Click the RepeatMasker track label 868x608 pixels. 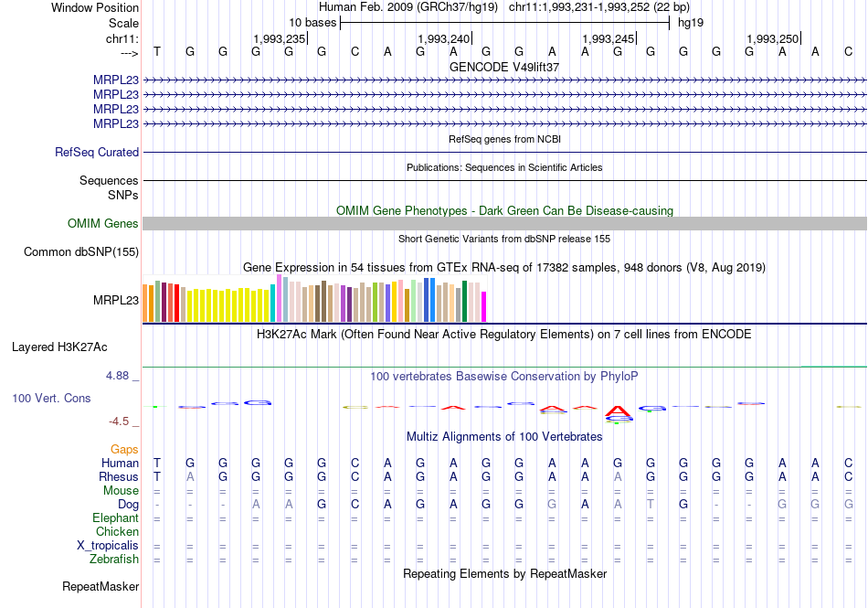coord(101,586)
